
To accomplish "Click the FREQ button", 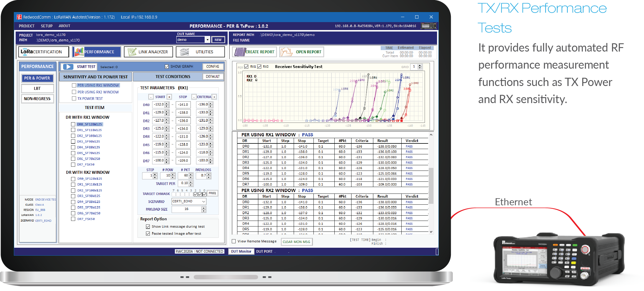I will click(212, 193).
